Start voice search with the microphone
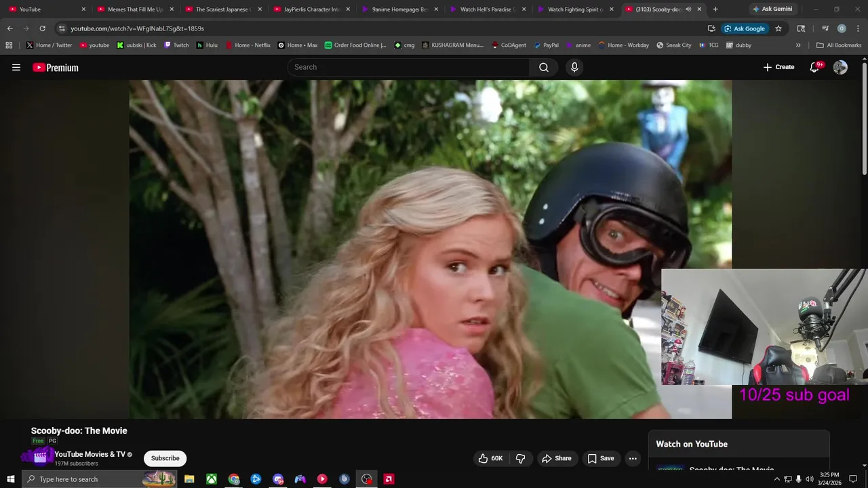This screenshot has width=868, height=488. coord(574,67)
